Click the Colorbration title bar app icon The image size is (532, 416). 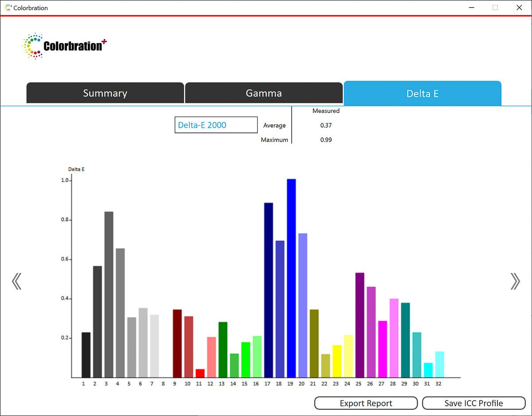[8, 8]
